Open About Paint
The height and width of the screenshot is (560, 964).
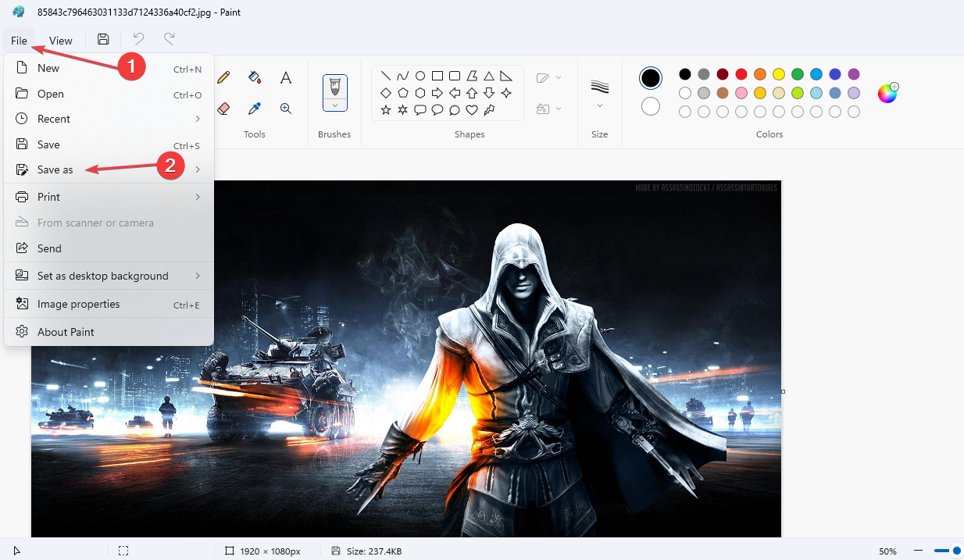109,332
